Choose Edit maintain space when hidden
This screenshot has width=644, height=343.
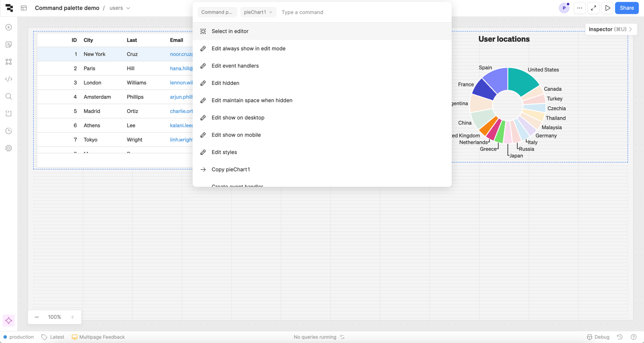(322, 100)
